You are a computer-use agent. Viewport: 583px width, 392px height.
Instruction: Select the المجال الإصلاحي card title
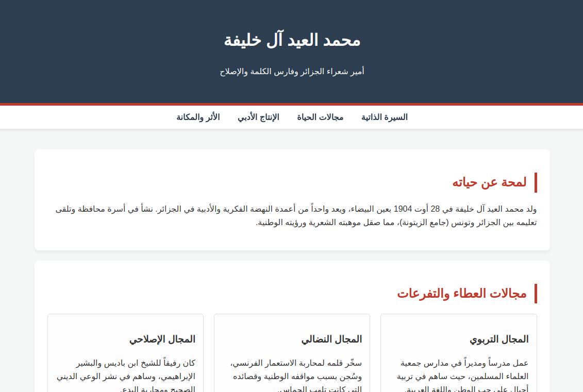click(162, 339)
